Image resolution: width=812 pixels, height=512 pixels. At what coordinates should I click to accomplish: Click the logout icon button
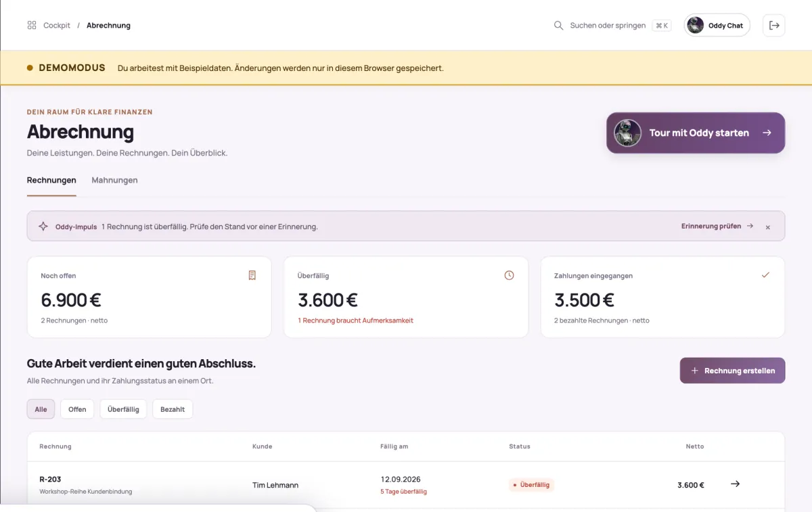click(774, 26)
